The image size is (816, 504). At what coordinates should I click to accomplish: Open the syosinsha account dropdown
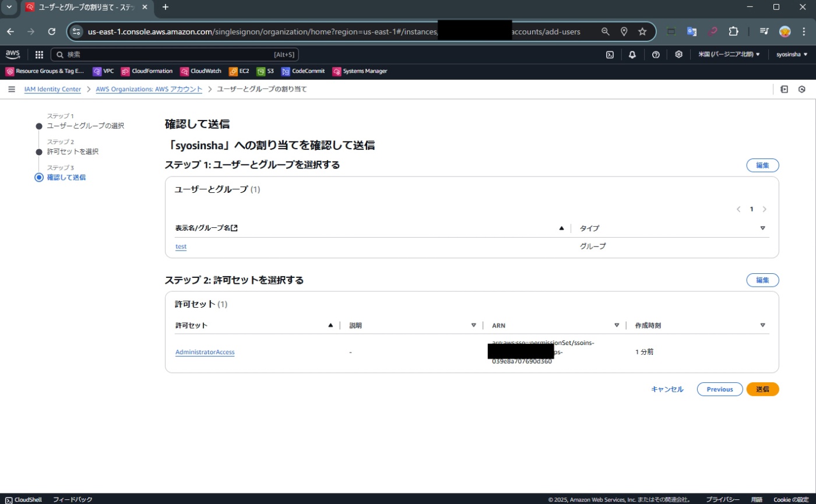coord(792,55)
